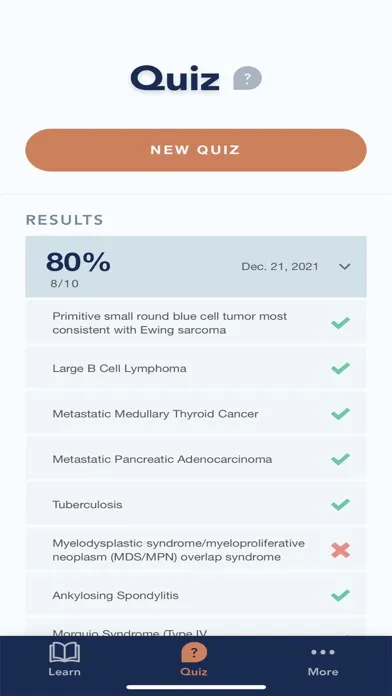Screen dimensions: 392x696
Task: Collapse the Dec. 21, 2021 result chevron
Action: 344,266
